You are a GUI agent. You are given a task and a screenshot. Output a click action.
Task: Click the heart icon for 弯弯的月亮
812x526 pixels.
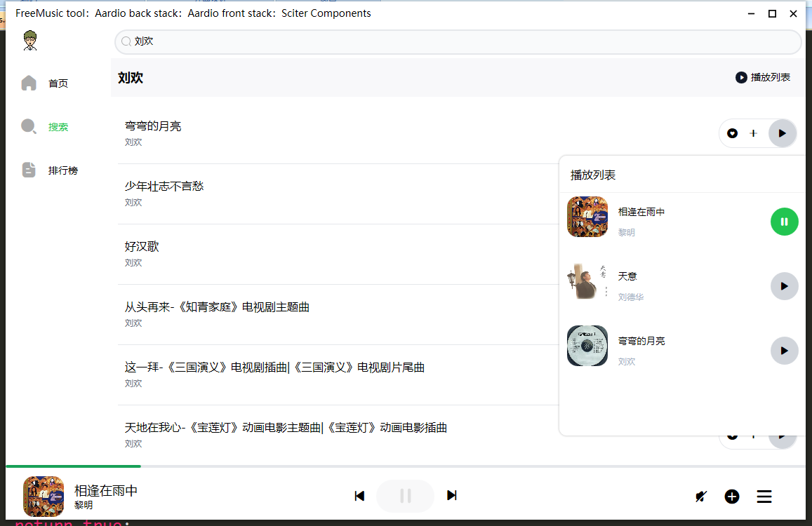coord(733,133)
